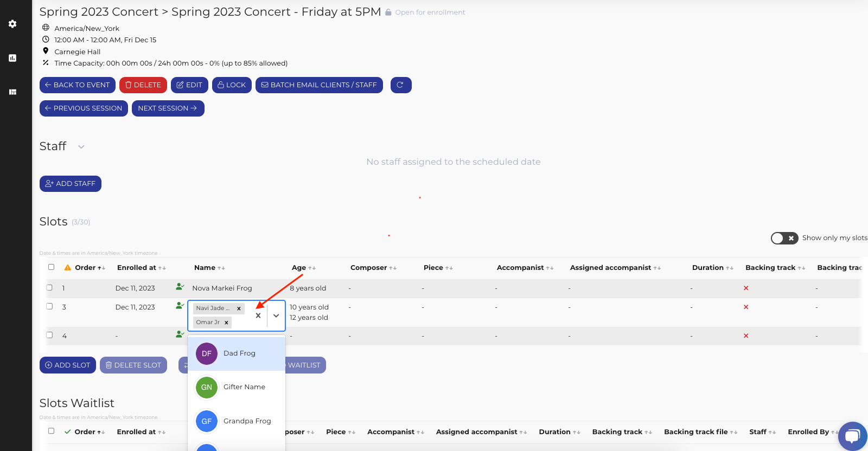This screenshot has width=868, height=451.
Task: Remove Omar Jr tag from name field
Action: (x=226, y=323)
